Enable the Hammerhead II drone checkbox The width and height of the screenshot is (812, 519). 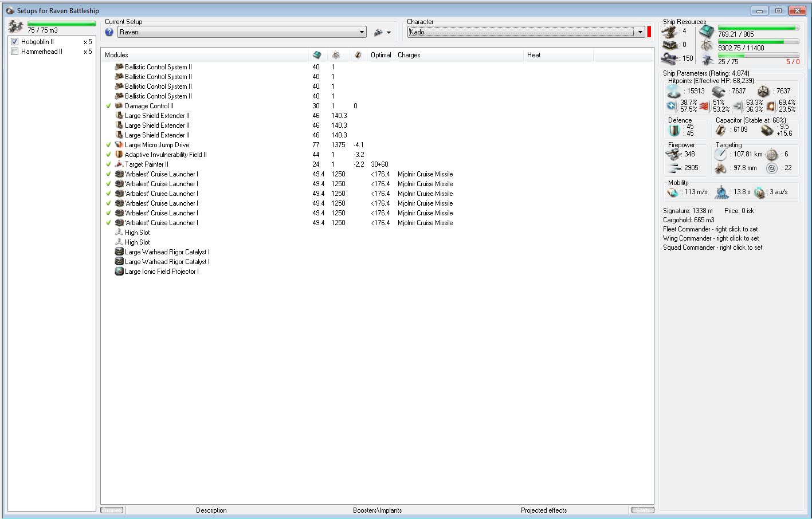point(15,52)
